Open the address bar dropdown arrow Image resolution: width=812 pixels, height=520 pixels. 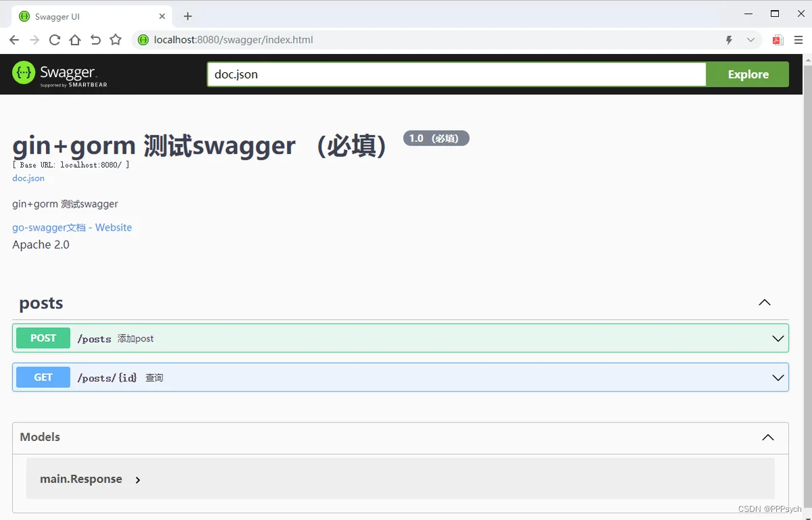coord(750,40)
